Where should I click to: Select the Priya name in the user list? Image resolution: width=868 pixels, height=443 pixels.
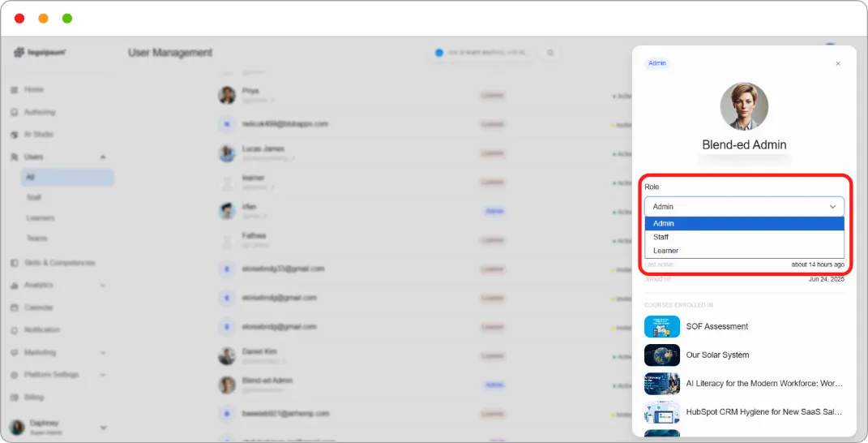tap(250, 91)
